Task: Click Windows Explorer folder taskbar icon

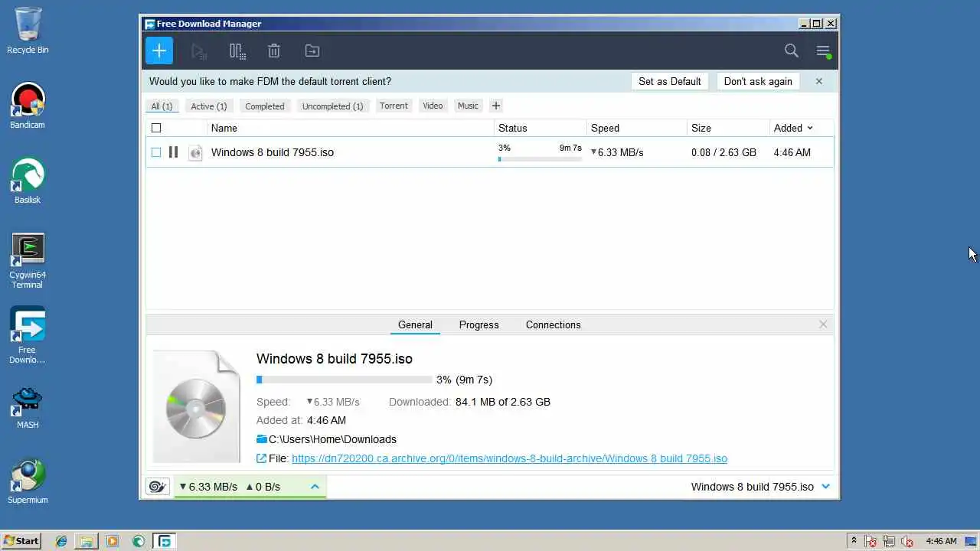Action: coord(87,541)
